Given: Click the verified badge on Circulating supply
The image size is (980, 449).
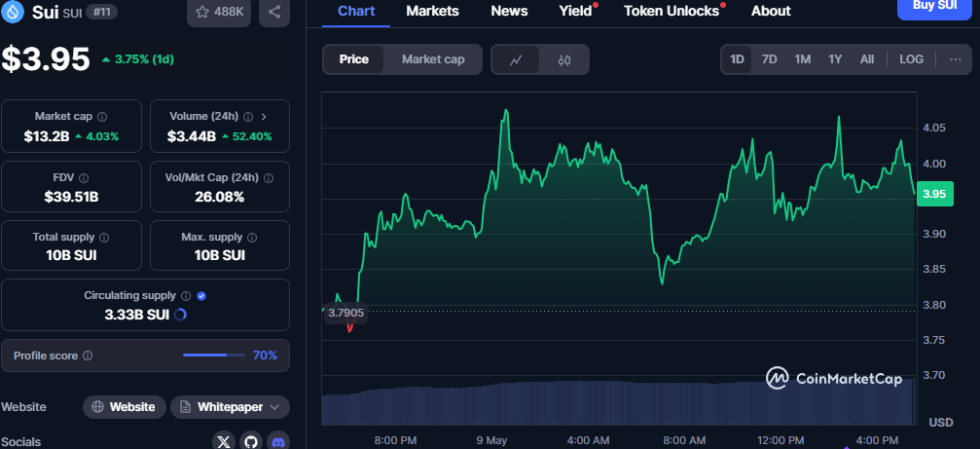Looking at the screenshot, I should [201, 296].
